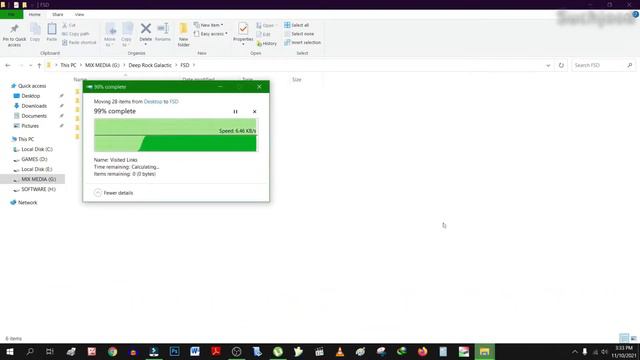Viewport: 640px width, 360px height.
Task: Collapse dialog with Fewer details
Action: click(114, 193)
